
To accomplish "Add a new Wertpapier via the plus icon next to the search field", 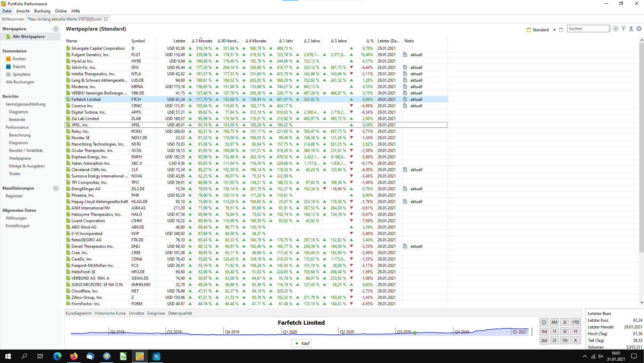I will tap(615, 29).
